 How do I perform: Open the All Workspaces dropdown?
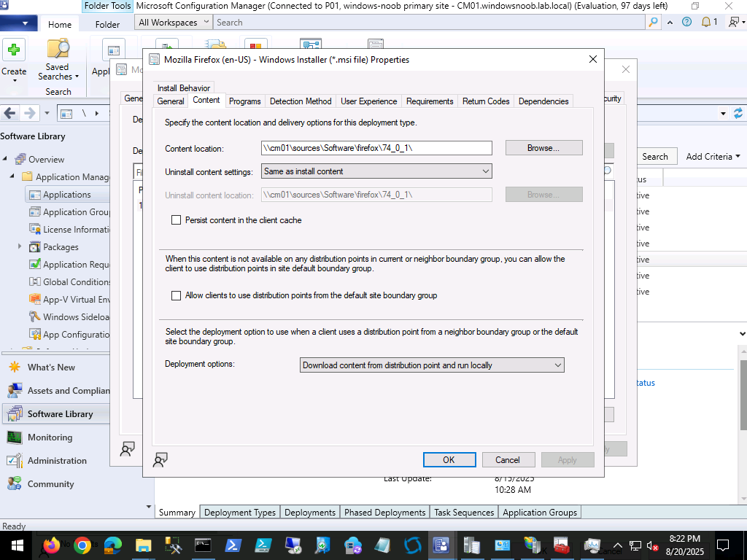pyautogui.click(x=174, y=23)
